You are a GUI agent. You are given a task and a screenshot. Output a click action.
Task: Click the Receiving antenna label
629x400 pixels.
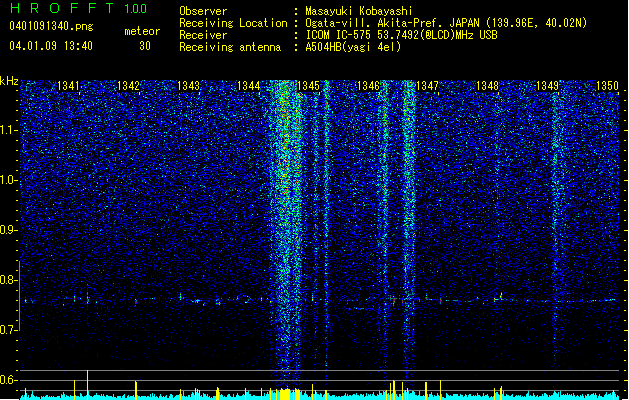point(230,47)
